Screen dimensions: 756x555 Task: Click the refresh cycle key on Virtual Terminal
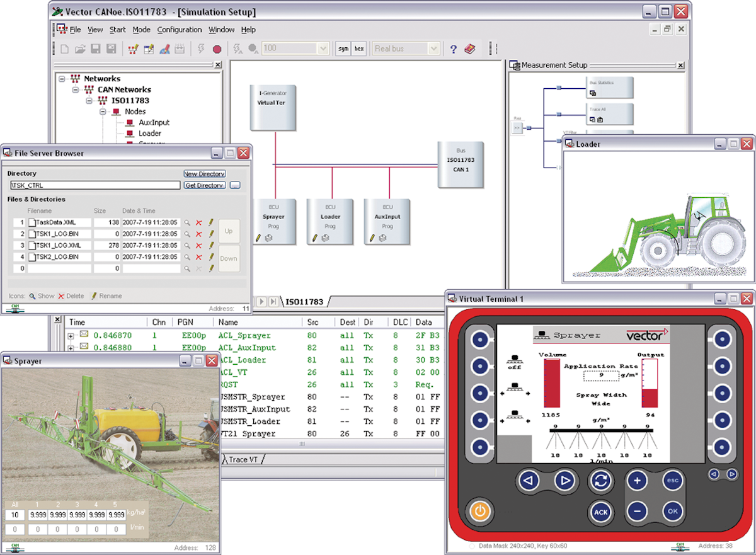click(x=601, y=481)
